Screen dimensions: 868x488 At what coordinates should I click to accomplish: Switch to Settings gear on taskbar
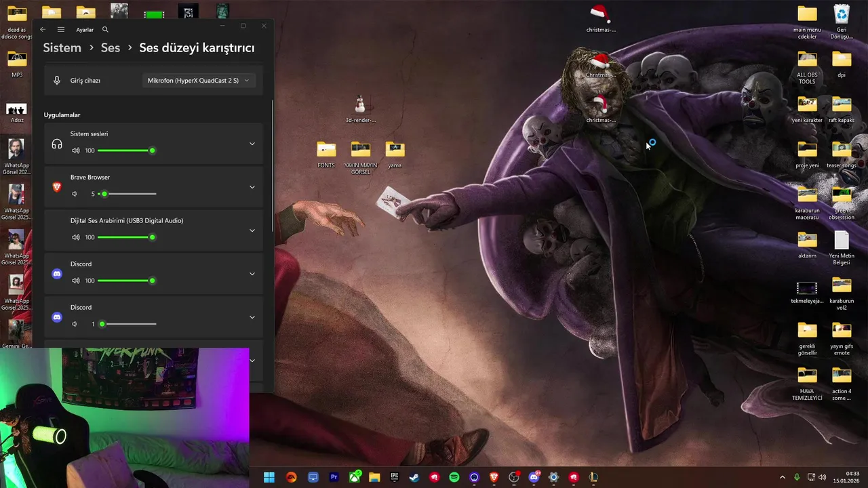554,477
